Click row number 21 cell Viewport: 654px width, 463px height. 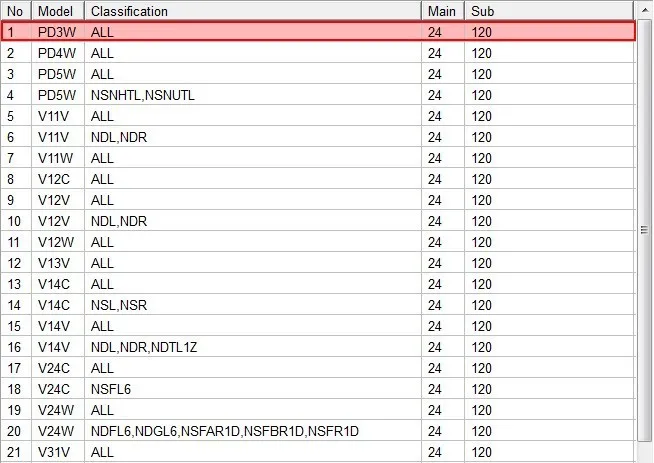pyautogui.click(x=16, y=452)
